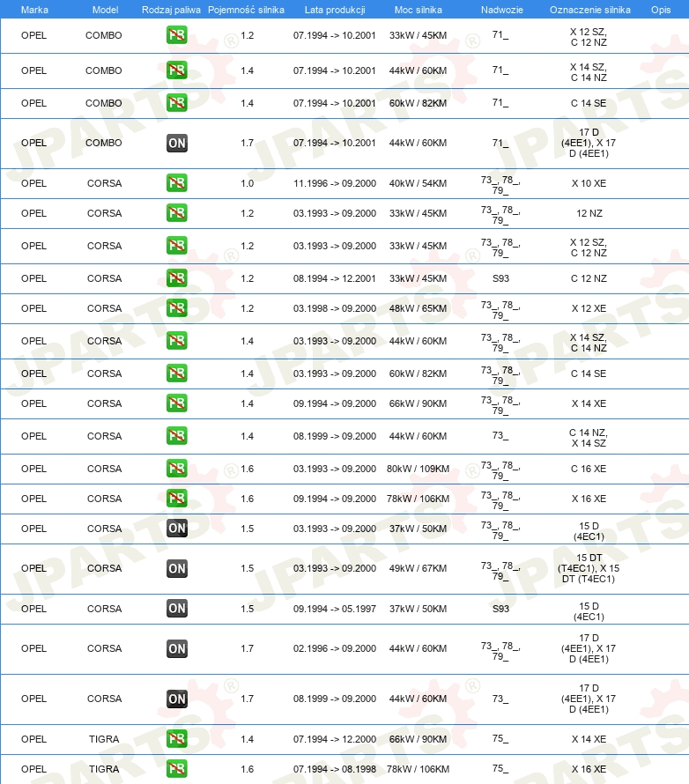The width and height of the screenshot is (689, 784).
Task: Select the 49kW / 67KM power cell
Action: 418,568
